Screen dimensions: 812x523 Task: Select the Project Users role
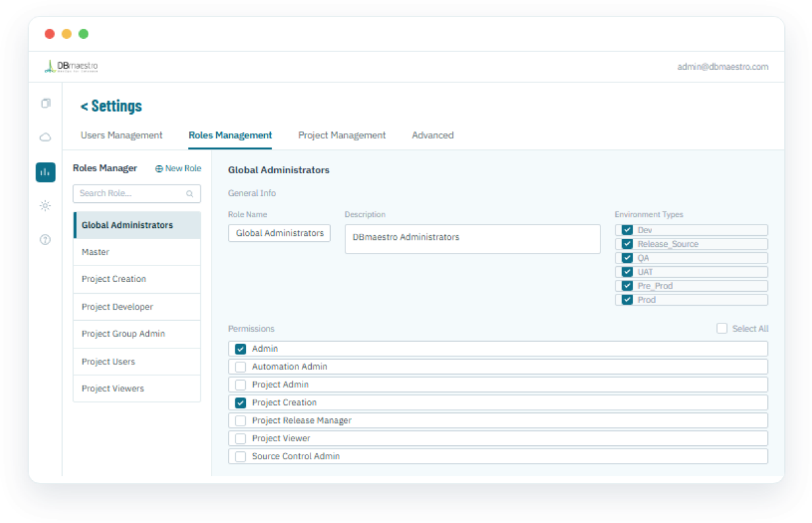point(137,362)
